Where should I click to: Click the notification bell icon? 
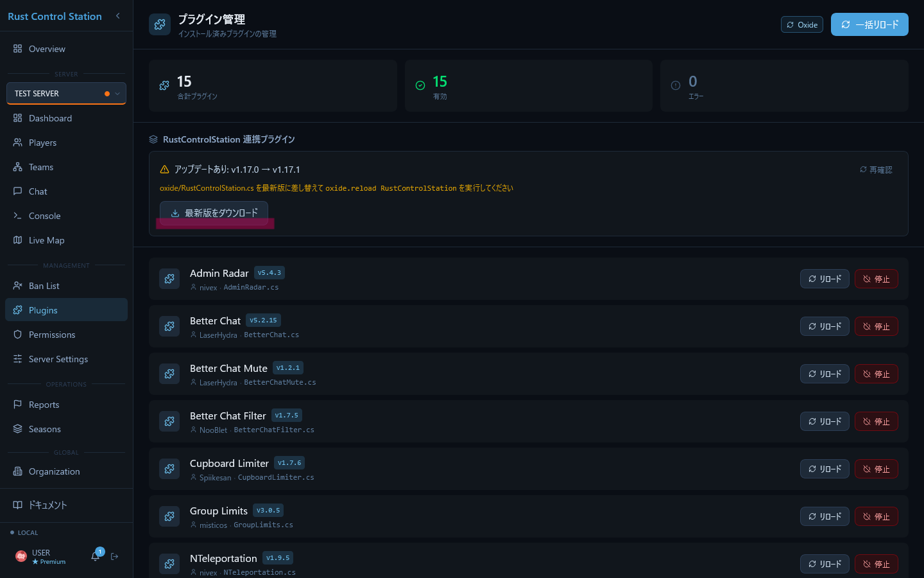[96, 556]
